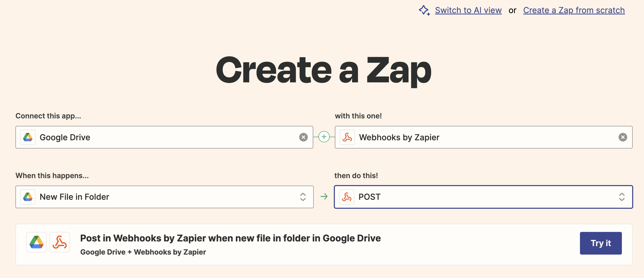Expand the trigger dropdown chevron arrows
Viewport: 644px width, 278px height.
click(x=303, y=197)
